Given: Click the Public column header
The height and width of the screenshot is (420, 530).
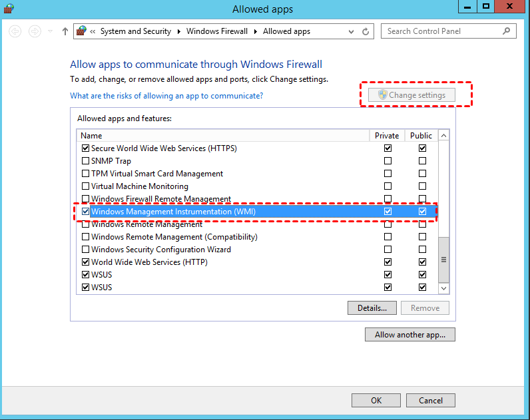Looking at the screenshot, I should point(421,136).
